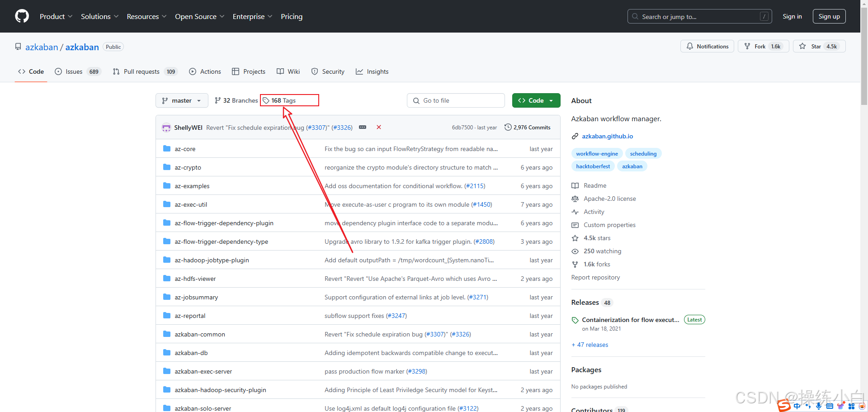Open pull request #3326 in commit header
The width and height of the screenshot is (868, 412).
(342, 128)
